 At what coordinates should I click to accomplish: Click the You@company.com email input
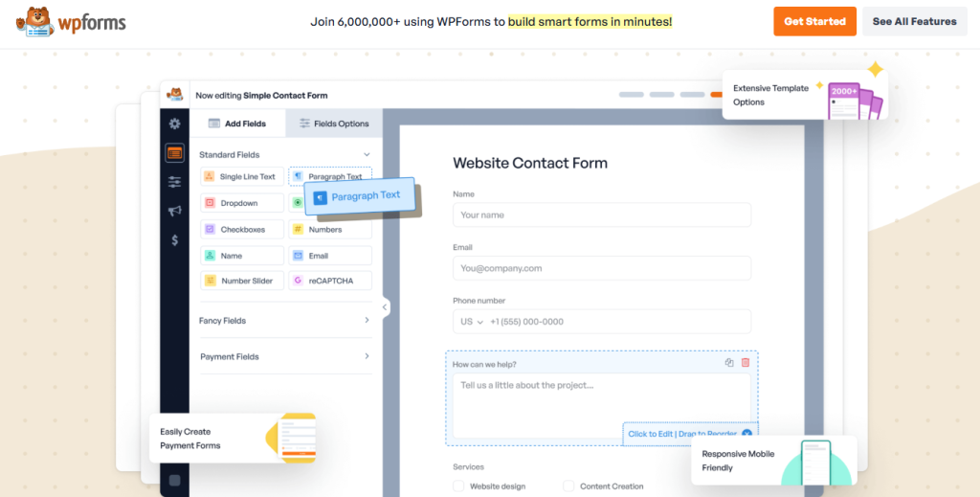coord(602,268)
